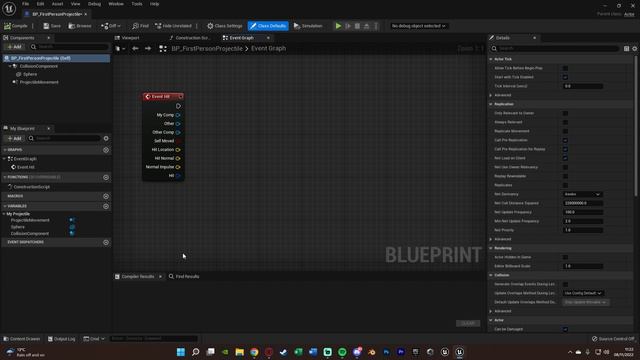
Task: Open My Blueprint settings gear
Action: pyautogui.click(x=106, y=138)
